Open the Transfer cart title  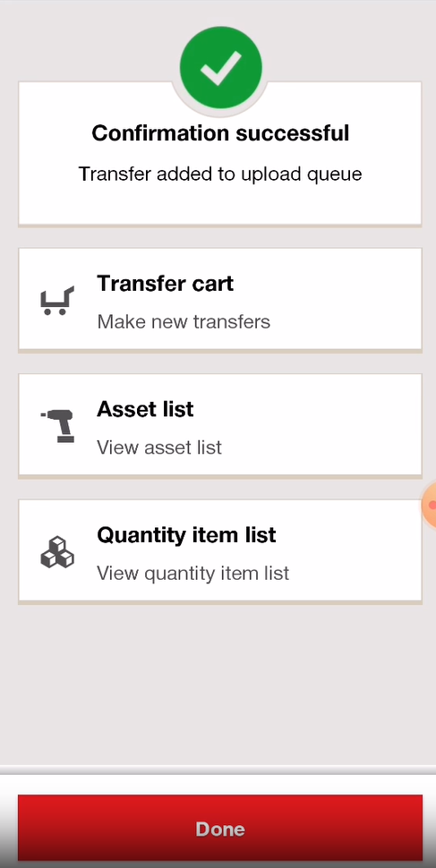(165, 284)
